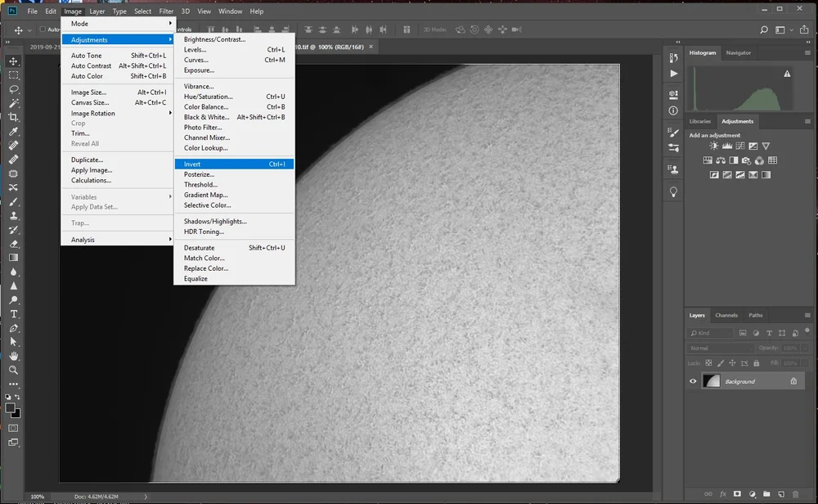Add a Color Balance adjustment icon

coord(721,160)
